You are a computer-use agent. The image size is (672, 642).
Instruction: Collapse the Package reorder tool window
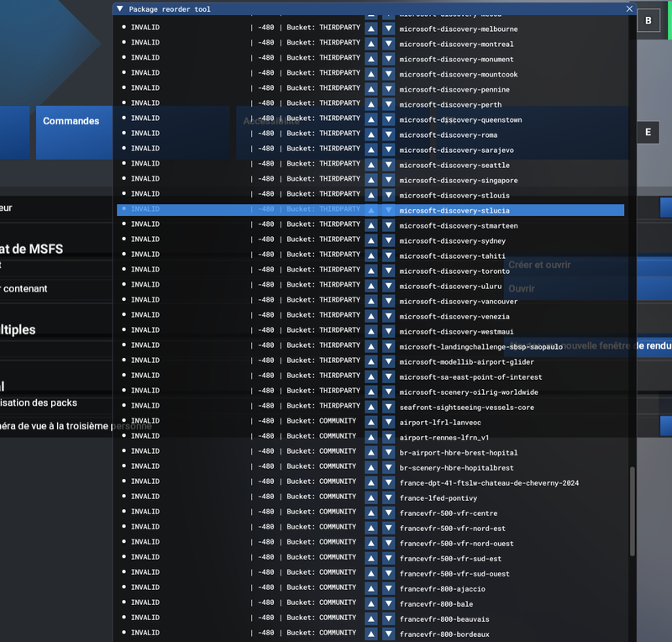click(120, 9)
